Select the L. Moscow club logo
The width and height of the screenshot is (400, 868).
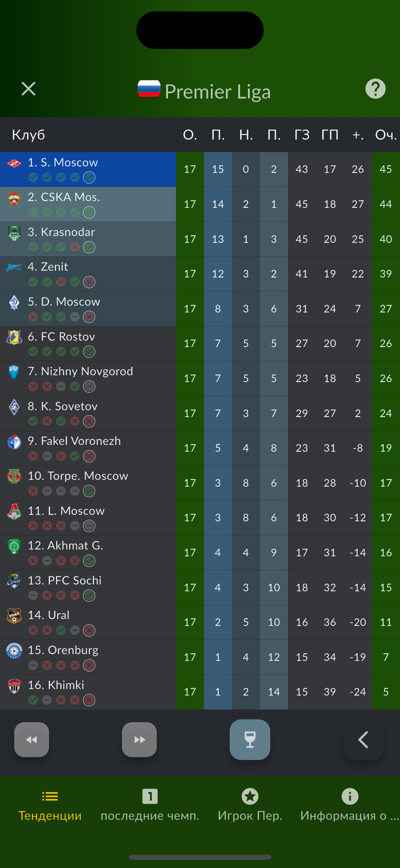pyautogui.click(x=14, y=511)
